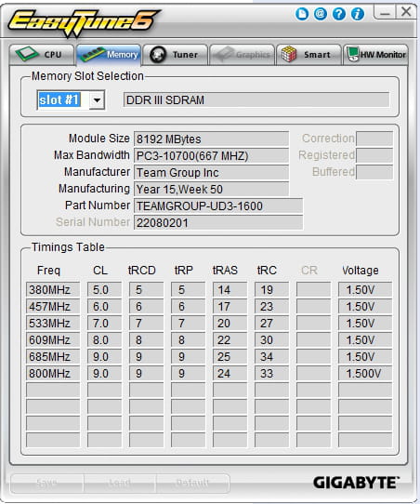Image resolution: width=420 pixels, height=504 pixels.
Task: Click the CL 5.0 cell
Action: click(x=104, y=289)
